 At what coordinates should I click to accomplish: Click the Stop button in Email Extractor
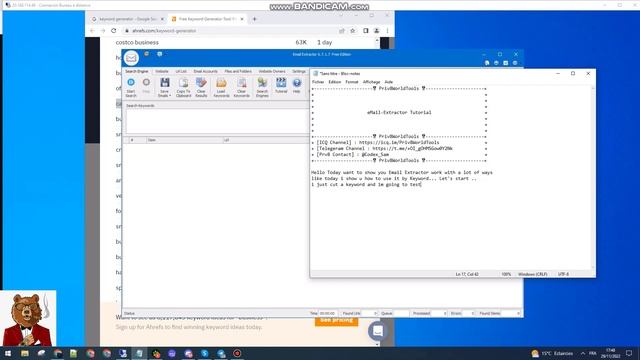(x=146, y=87)
